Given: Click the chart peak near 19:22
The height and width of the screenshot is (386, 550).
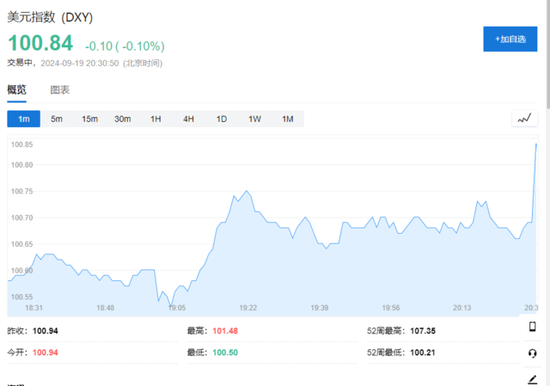Looking at the screenshot, I should pos(247,191).
